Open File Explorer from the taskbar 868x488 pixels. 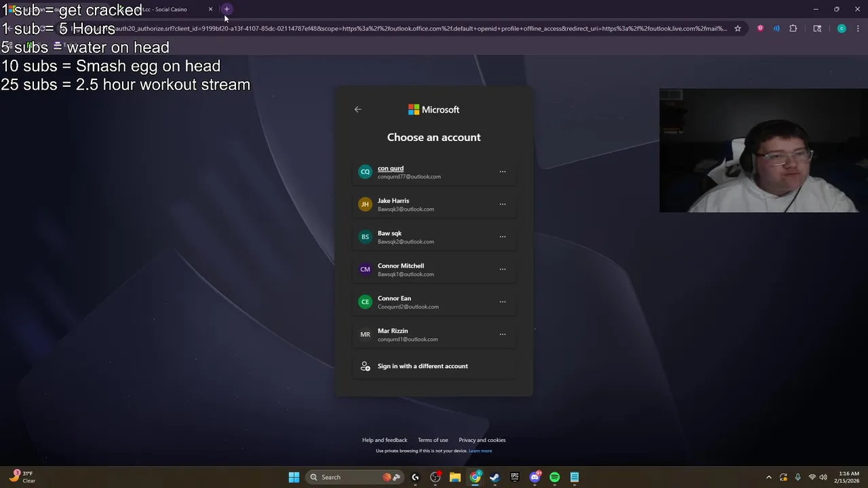(x=455, y=477)
